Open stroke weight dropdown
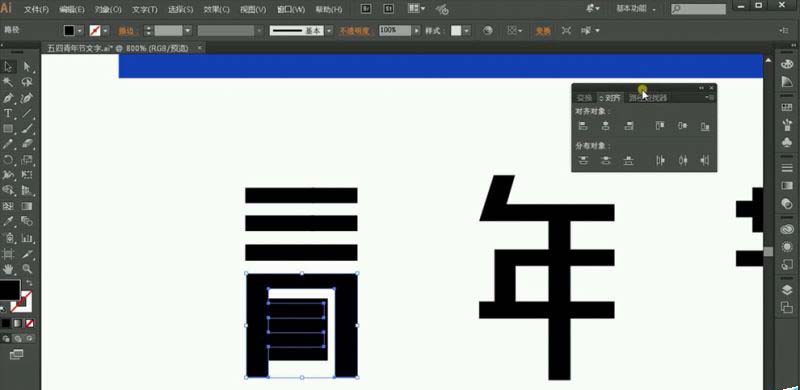800x390 pixels. 188,31
